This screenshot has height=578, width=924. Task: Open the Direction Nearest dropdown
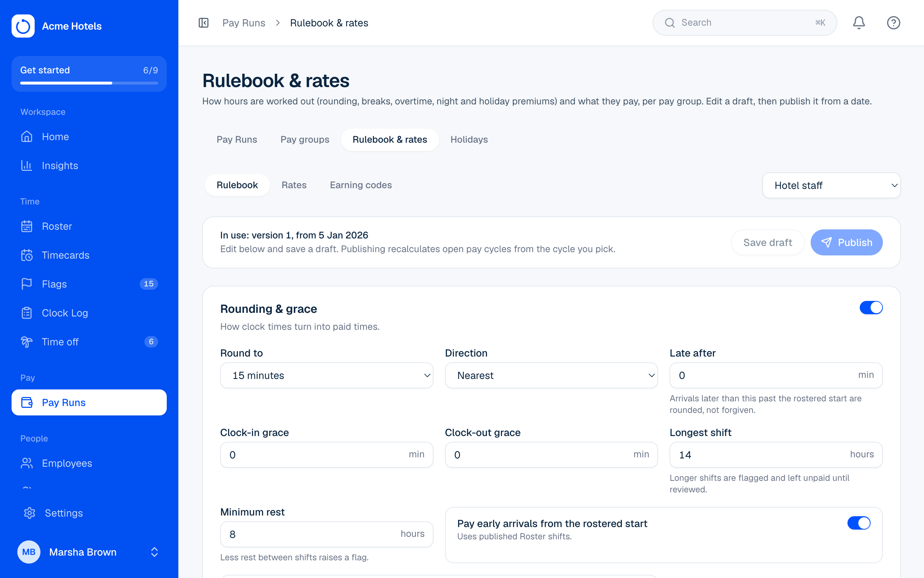tap(551, 375)
